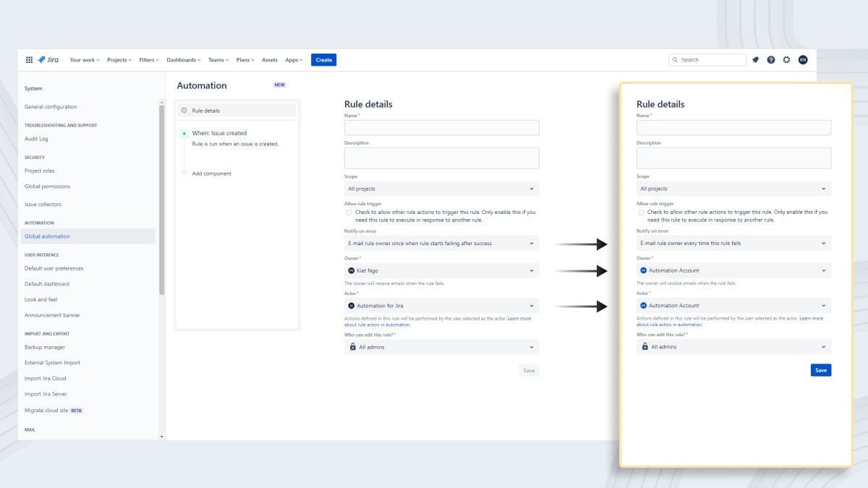Click the Jira logo

pyautogui.click(x=48, y=60)
